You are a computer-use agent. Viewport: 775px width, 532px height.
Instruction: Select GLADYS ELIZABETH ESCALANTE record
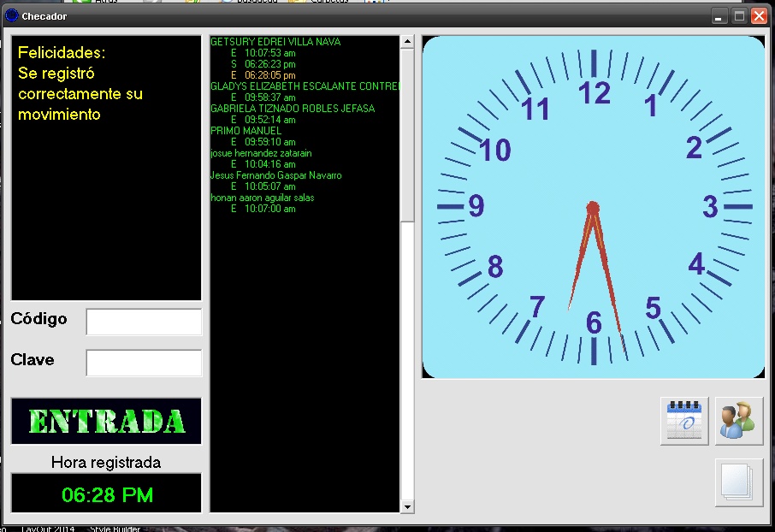(304, 86)
